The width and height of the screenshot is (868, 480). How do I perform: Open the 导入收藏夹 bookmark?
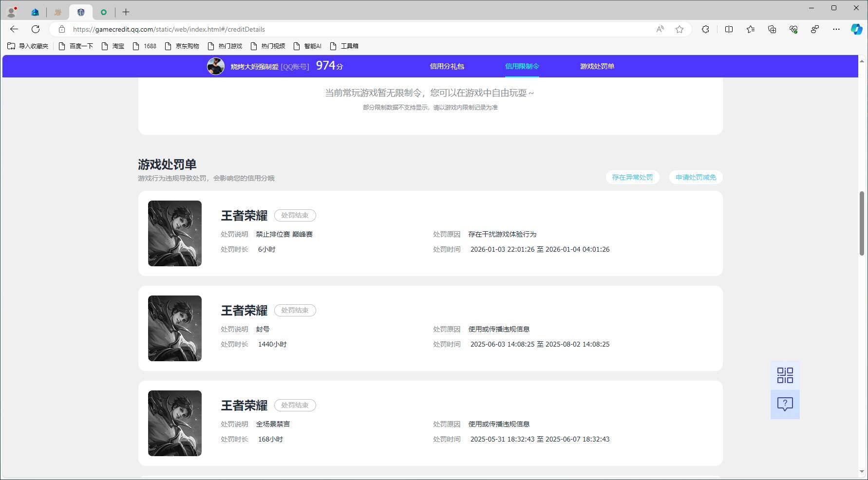click(28, 46)
